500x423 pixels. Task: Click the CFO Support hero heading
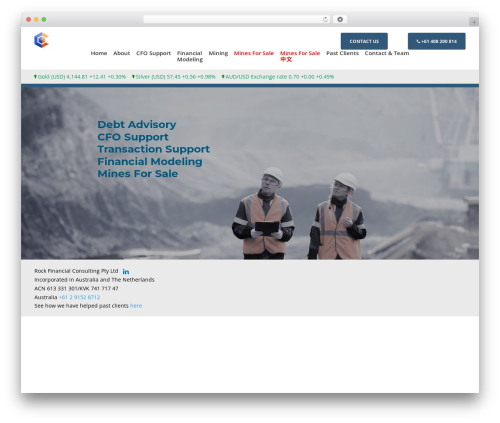(x=133, y=137)
